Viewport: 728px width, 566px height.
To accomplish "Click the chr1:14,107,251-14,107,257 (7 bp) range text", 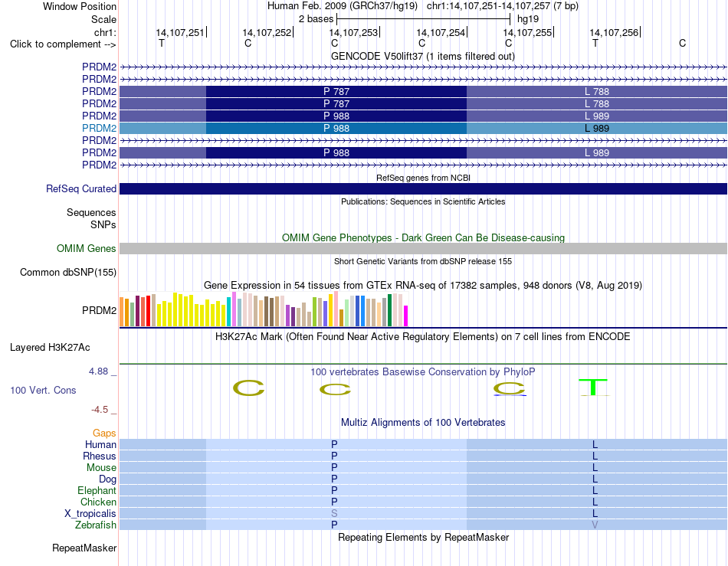I will (x=503, y=6).
